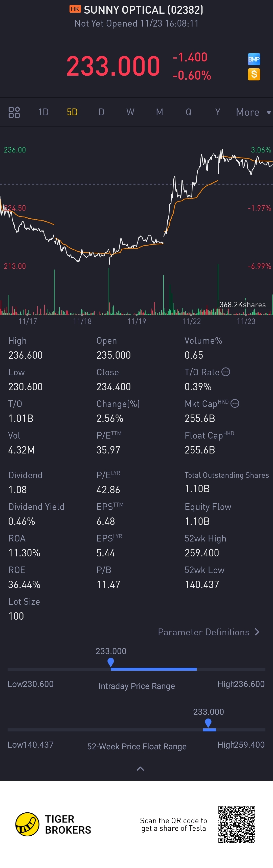Viewport: 273px width, 868px height.
Task: Tap the orange HK market badge
Action: [x=75, y=9]
